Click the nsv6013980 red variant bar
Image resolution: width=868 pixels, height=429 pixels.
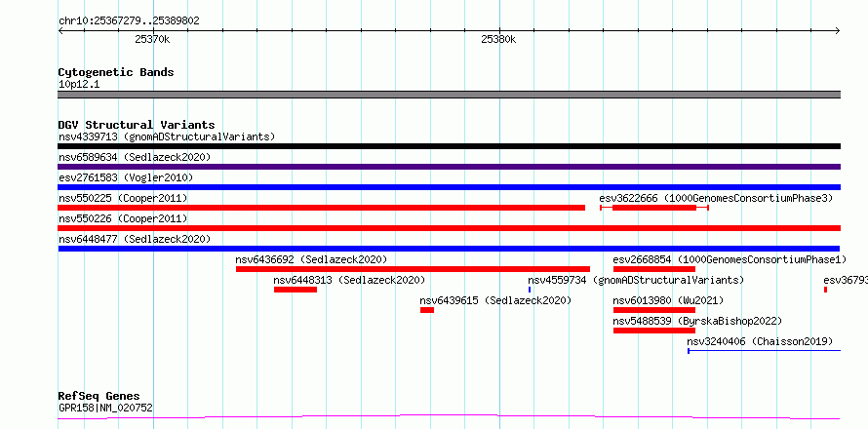coord(654,310)
